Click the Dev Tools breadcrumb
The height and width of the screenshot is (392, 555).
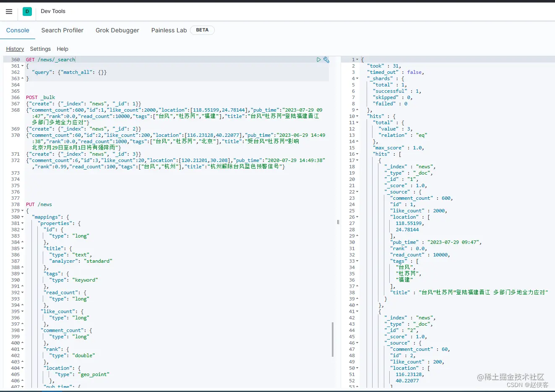tap(53, 11)
